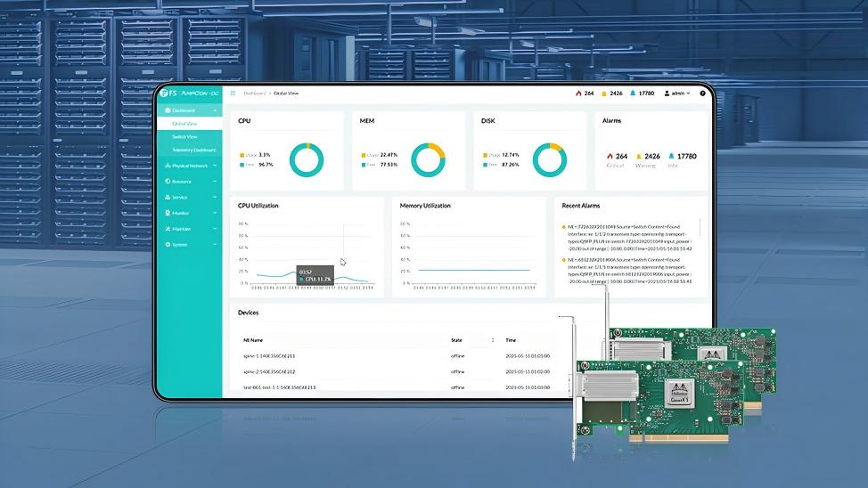Click the Dashboard breadcrumb link
The height and width of the screenshot is (488, 868).
pos(255,93)
